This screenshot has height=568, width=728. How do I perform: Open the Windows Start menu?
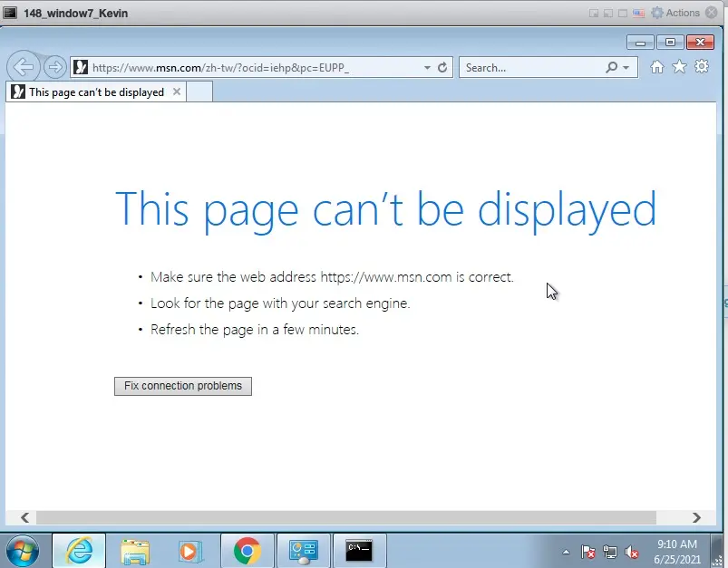click(x=24, y=550)
